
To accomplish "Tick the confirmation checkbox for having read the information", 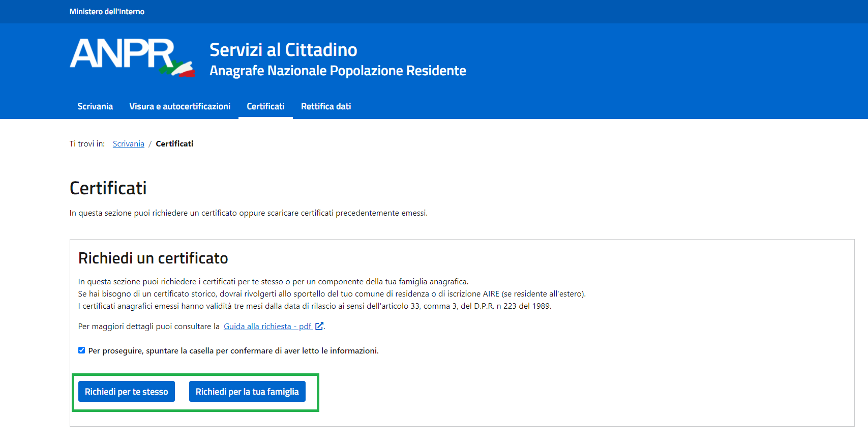I will 82,350.
